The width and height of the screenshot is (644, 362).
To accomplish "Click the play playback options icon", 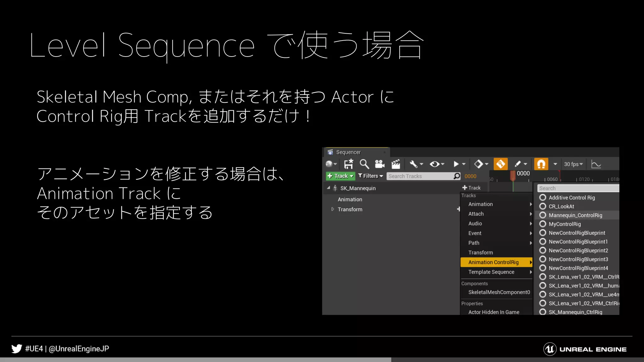I will [x=459, y=164].
